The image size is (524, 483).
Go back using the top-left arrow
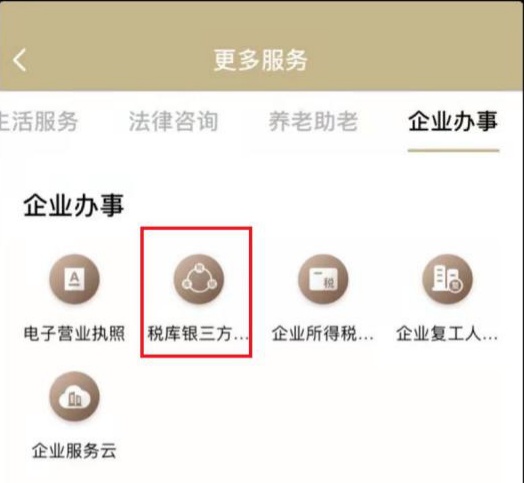point(19,60)
